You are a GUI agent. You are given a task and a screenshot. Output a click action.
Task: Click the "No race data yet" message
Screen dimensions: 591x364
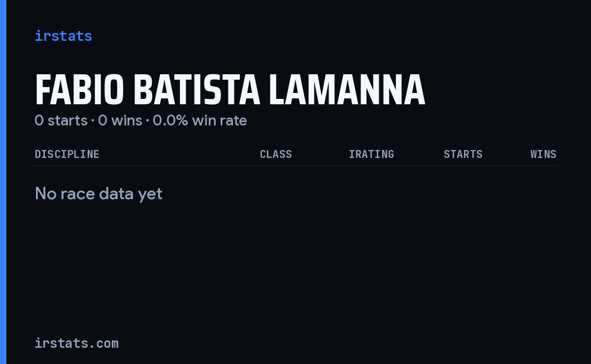pyautogui.click(x=98, y=194)
